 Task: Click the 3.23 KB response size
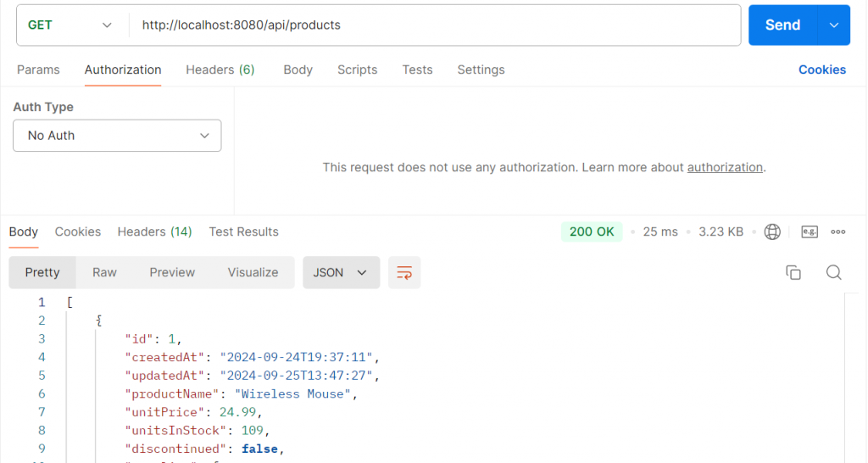pyautogui.click(x=721, y=232)
